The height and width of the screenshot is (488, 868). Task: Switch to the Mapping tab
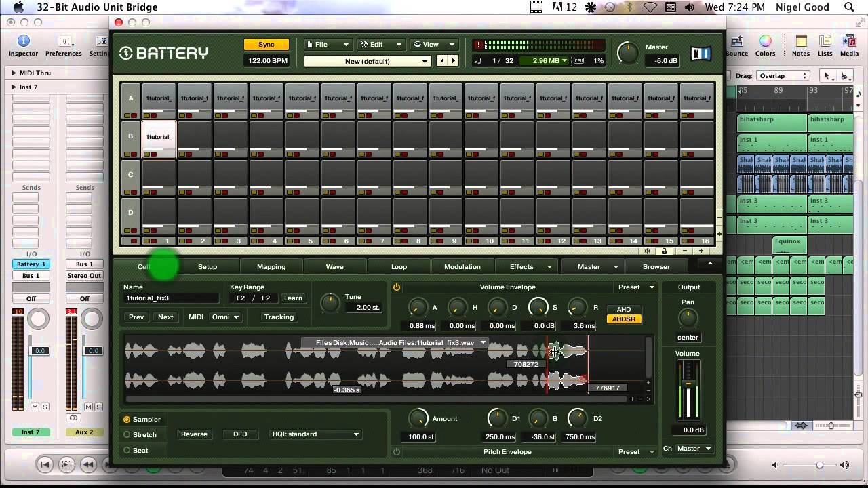[x=271, y=267]
